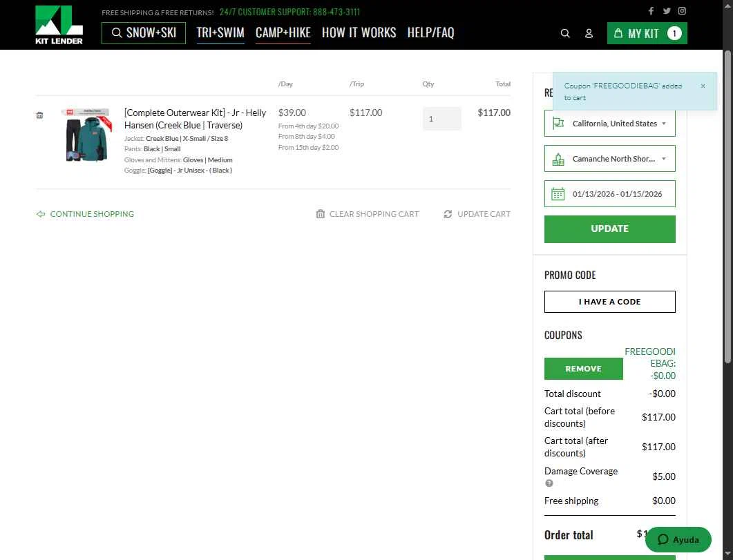Remove the FREEGOODIEBAG coupon
Screen dimensions: 733x560
tap(583, 369)
